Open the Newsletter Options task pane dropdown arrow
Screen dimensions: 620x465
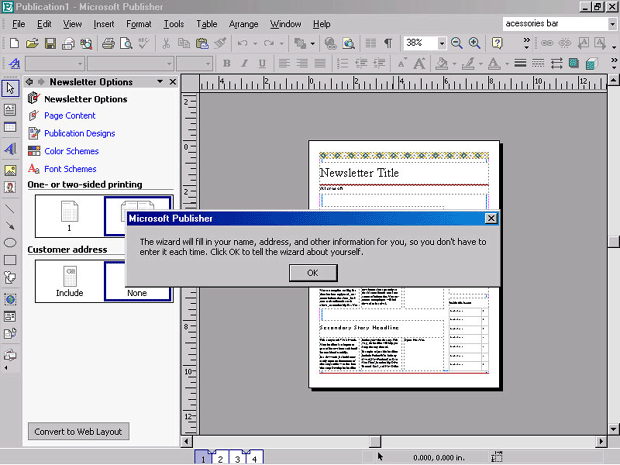(160, 81)
